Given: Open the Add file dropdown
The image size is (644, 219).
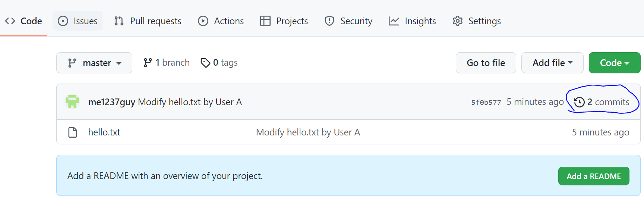Looking at the screenshot, I should [x=552, y=63].
